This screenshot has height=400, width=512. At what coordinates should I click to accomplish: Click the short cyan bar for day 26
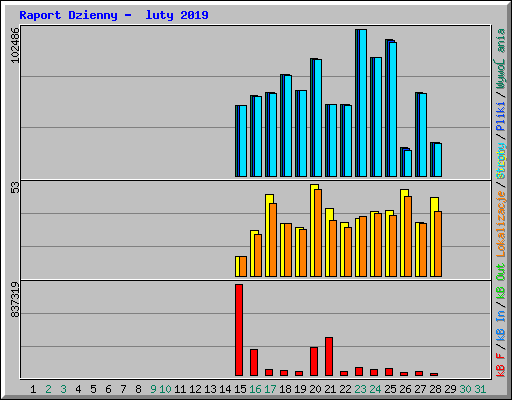pyautogui.click(x=408, y=163)
